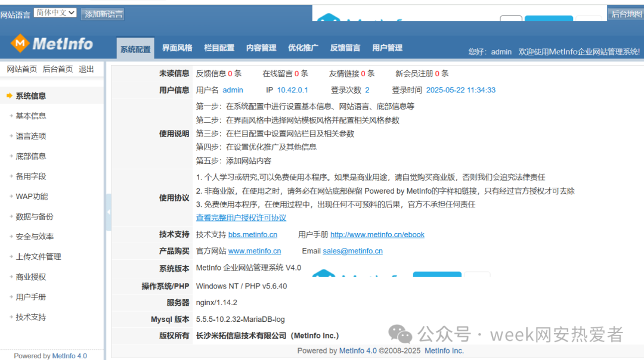Click the 查看完整用户授权许可协议 link

coord(241,218)
